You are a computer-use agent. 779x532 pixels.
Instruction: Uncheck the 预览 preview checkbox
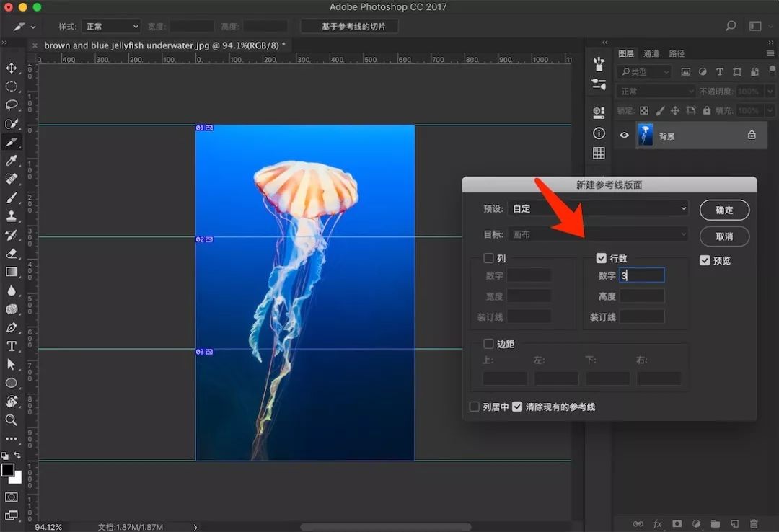coord(705,261)
